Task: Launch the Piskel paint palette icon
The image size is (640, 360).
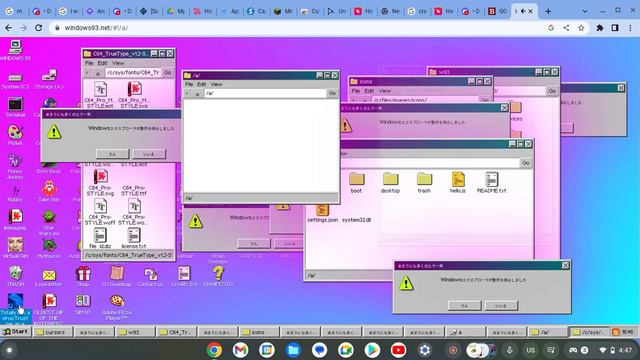Action: (x=15, y=135)
